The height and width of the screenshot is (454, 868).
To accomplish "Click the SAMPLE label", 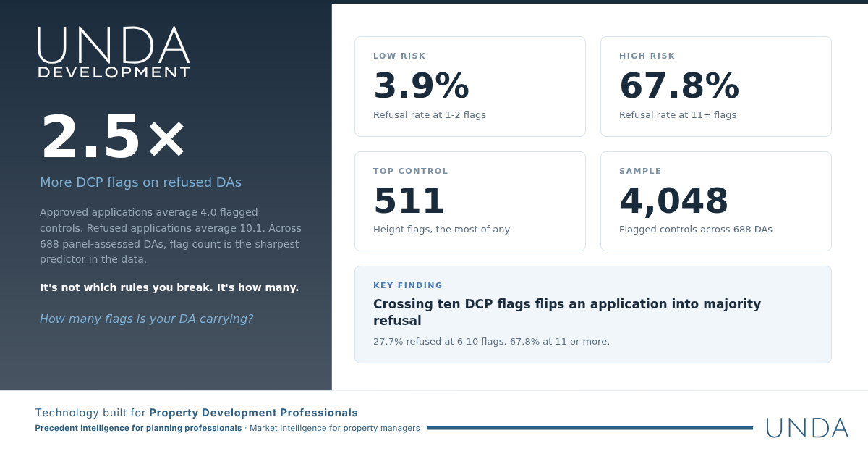I will [x=640, y=171].
